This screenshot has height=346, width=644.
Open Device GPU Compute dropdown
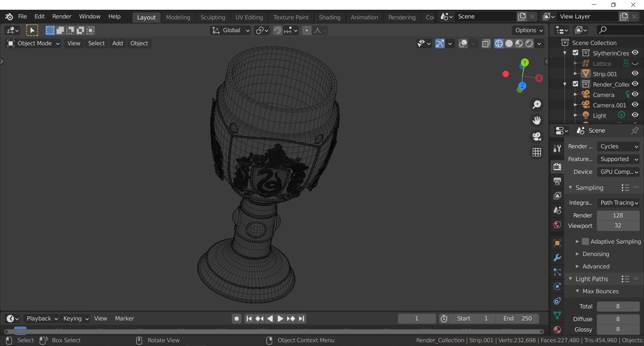[x=618, y=172]
